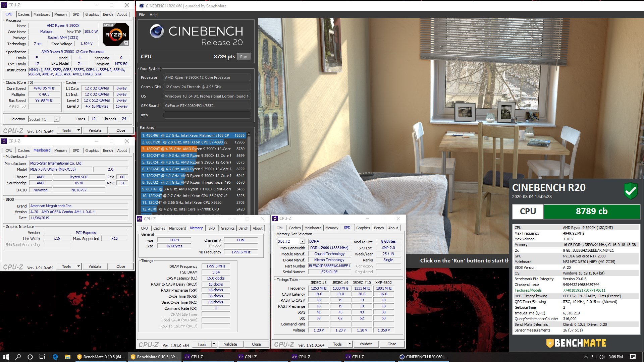The image size is (644, 362).
Task: Run the Cinebench CPU benchmark
Action: pos(244,57)
